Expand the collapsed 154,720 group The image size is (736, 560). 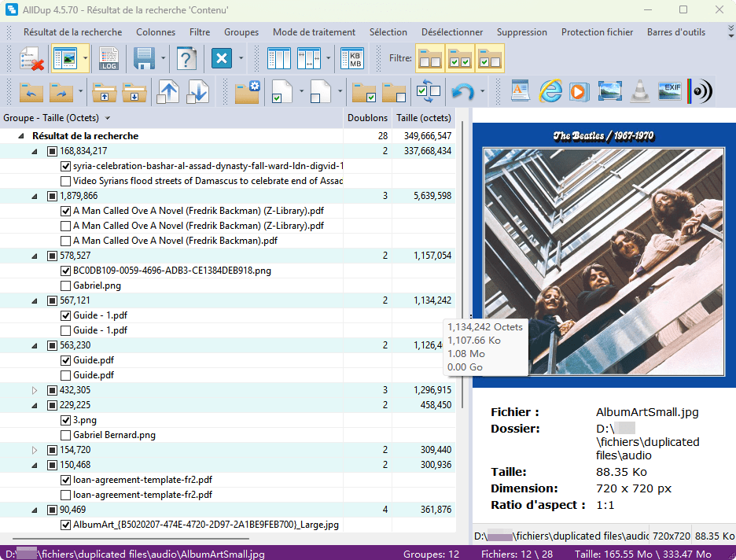(x=34, y=450)
